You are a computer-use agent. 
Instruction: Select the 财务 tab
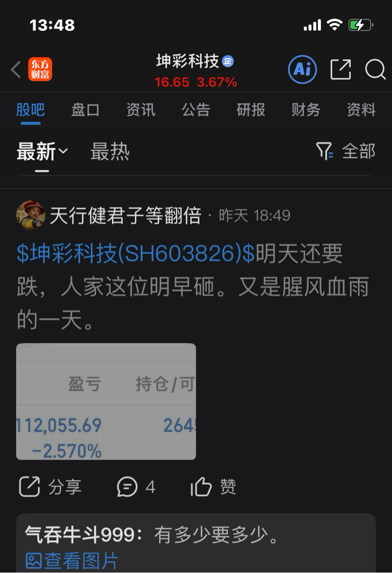[x=306, y=110]
